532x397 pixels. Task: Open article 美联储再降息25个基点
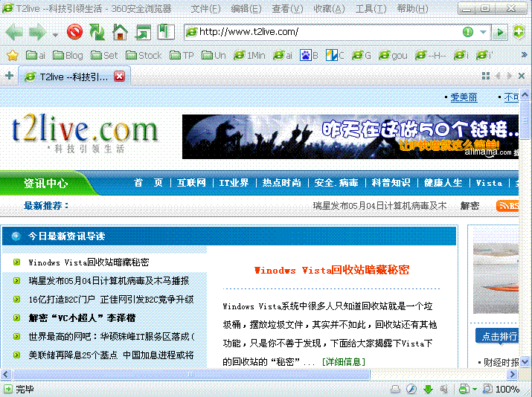[x=112, y=355]
